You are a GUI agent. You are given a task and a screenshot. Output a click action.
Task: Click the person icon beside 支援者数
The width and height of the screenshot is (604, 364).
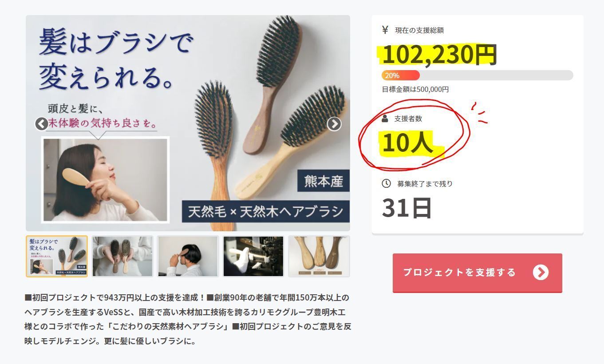point(385,119)
